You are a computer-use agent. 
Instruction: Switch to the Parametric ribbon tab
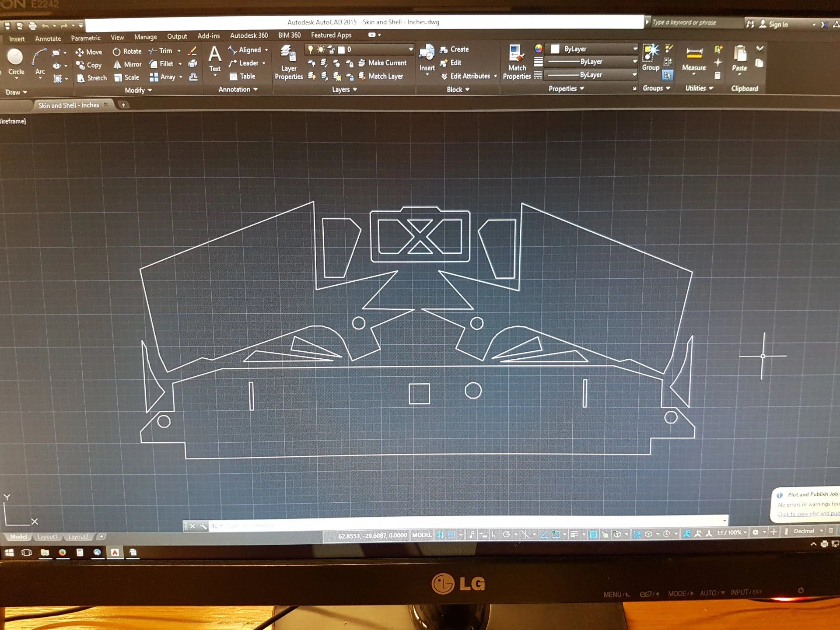(x=86, y=38)
